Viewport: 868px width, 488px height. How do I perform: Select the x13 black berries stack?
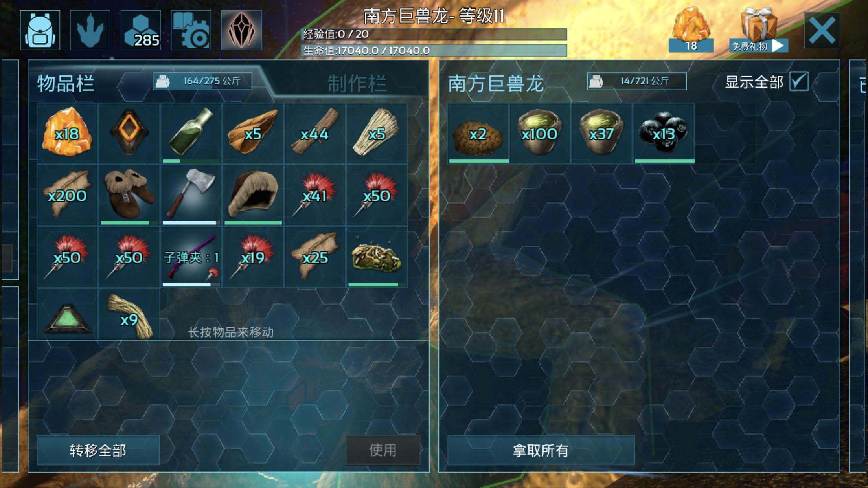tap(664, 133)
